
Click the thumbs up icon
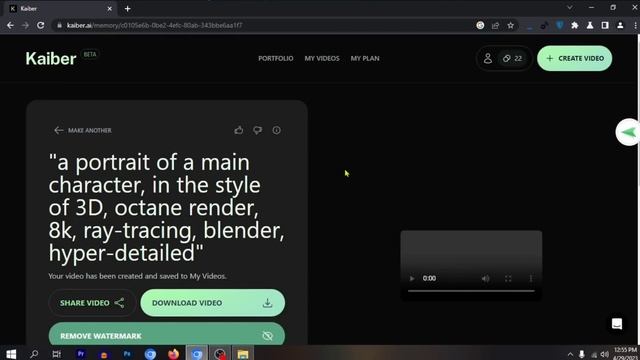coord(239,130)
